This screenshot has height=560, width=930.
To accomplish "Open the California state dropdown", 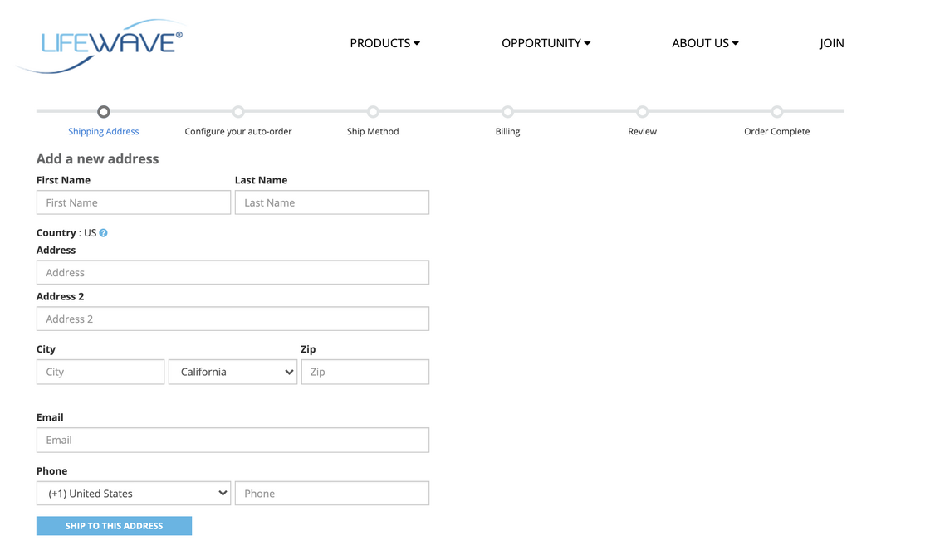I will point(232,372).
